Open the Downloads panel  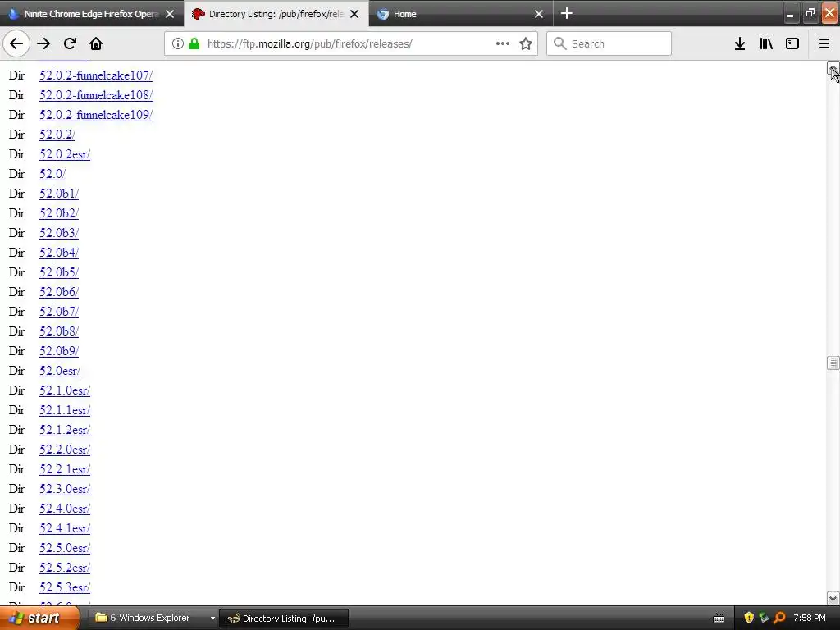click(x=740, y=44)
